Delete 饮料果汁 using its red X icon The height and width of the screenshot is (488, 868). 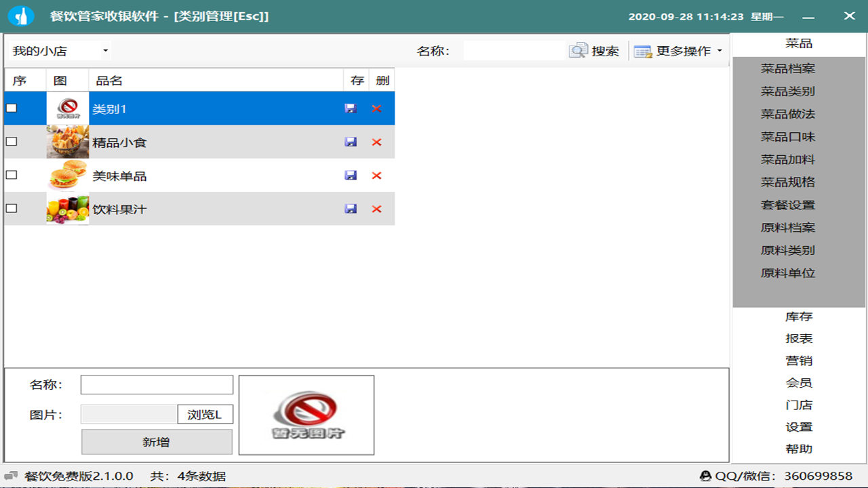tap(376, 209)
